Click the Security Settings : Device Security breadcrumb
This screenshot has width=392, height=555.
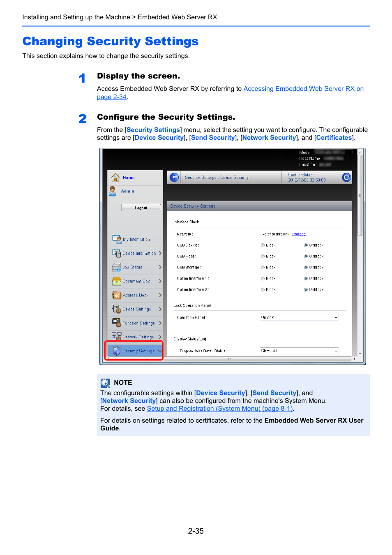pos(217,178)
